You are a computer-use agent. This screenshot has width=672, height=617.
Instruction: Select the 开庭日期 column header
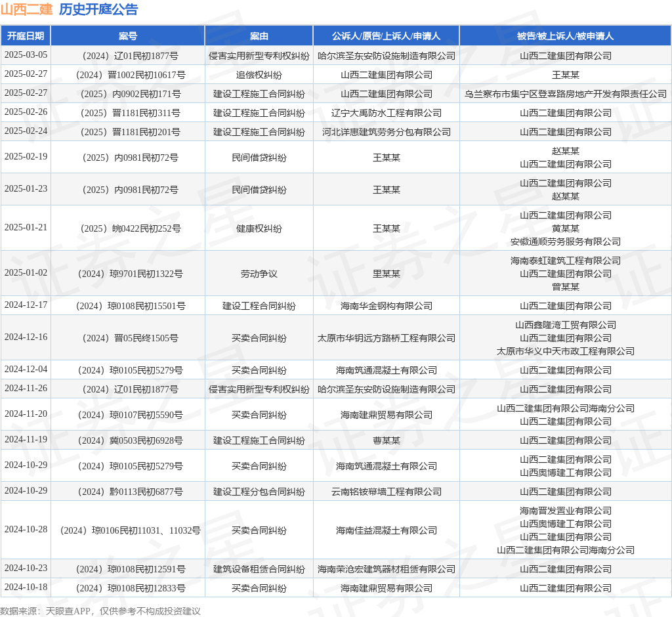coord(26,36)
